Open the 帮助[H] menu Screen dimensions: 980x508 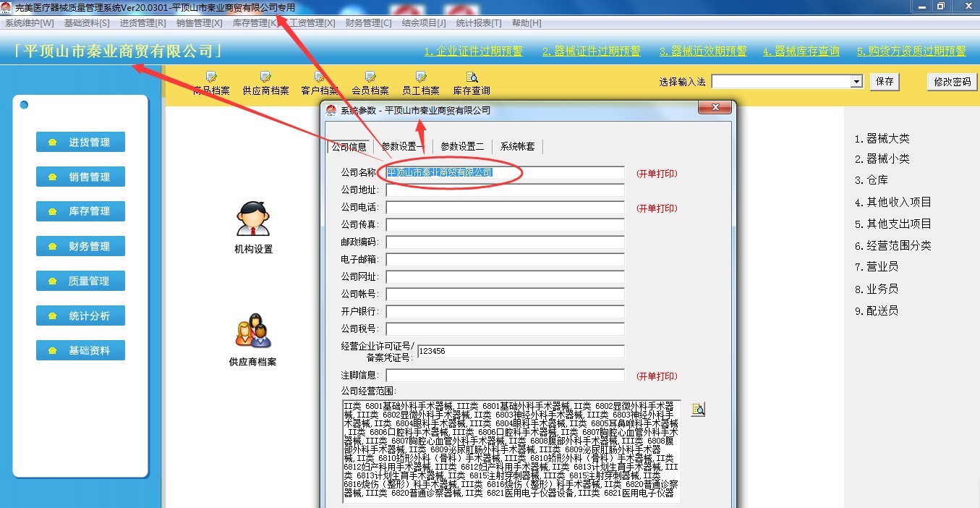click(x=527, y=23)
